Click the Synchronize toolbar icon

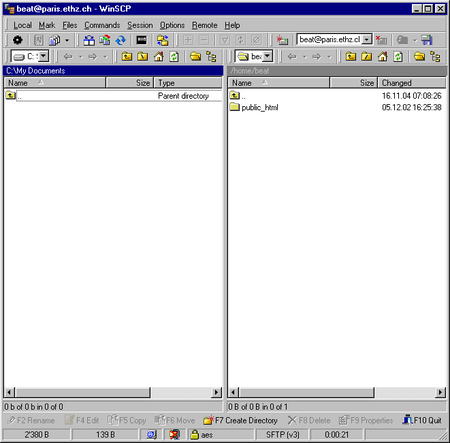point(105,40)
